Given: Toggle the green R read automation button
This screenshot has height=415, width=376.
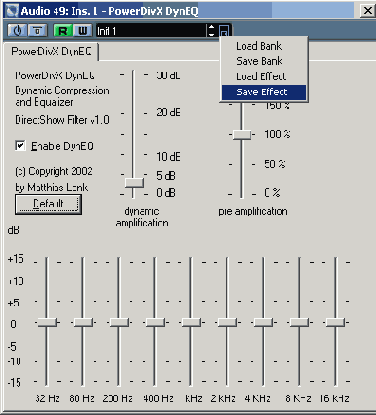Looking at the screenshot, I should tap(63, 31).
